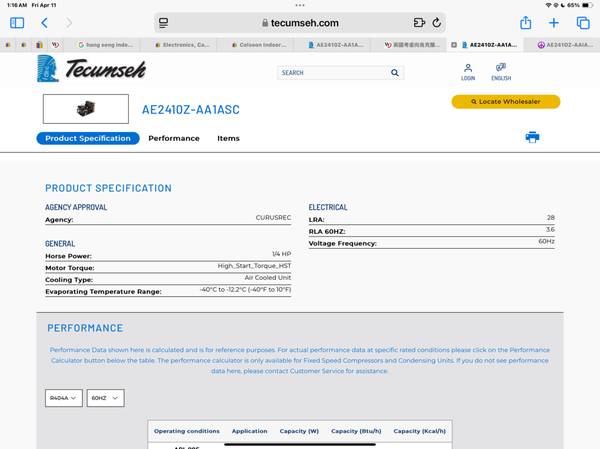Viewport: 600px width, 449px height.
Task: Click the 1/4 HP horse power value
Action: click(282, 254)
